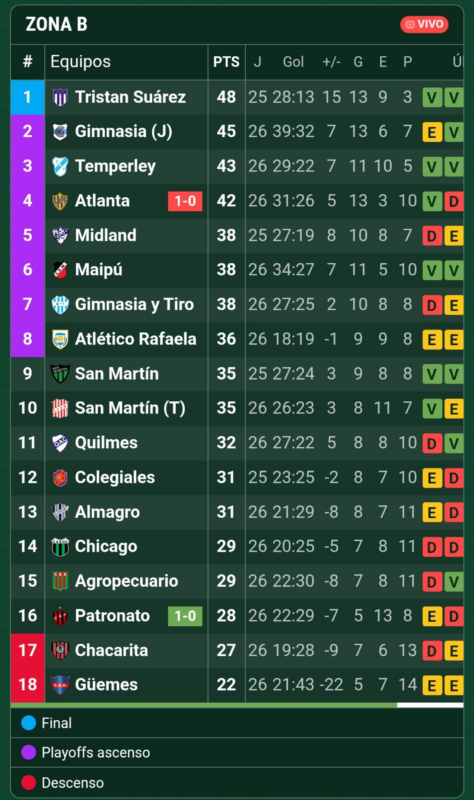
Task: Sort standings by Gol column header
Action: 293,62
